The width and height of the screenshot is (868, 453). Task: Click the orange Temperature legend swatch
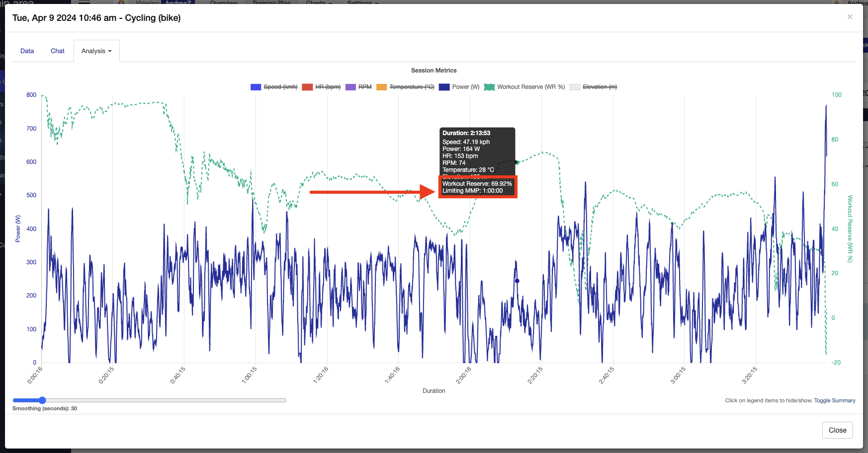[x=382, y=87]
